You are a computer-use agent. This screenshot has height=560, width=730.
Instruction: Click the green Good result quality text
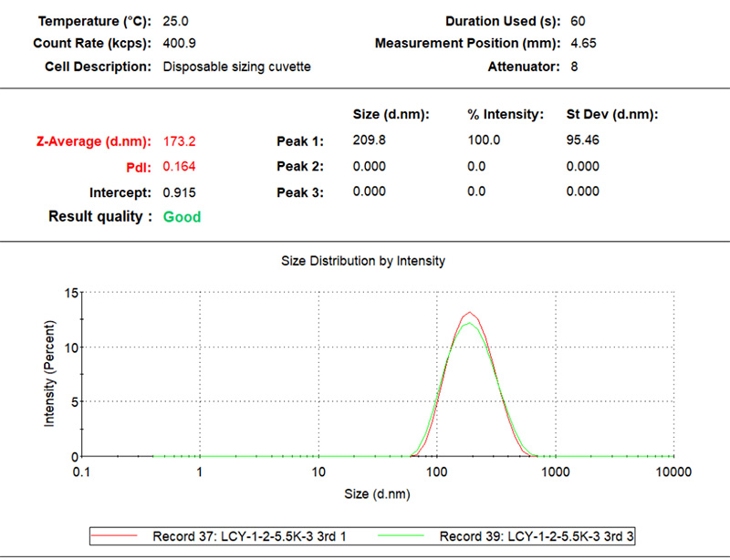[182, 217]
